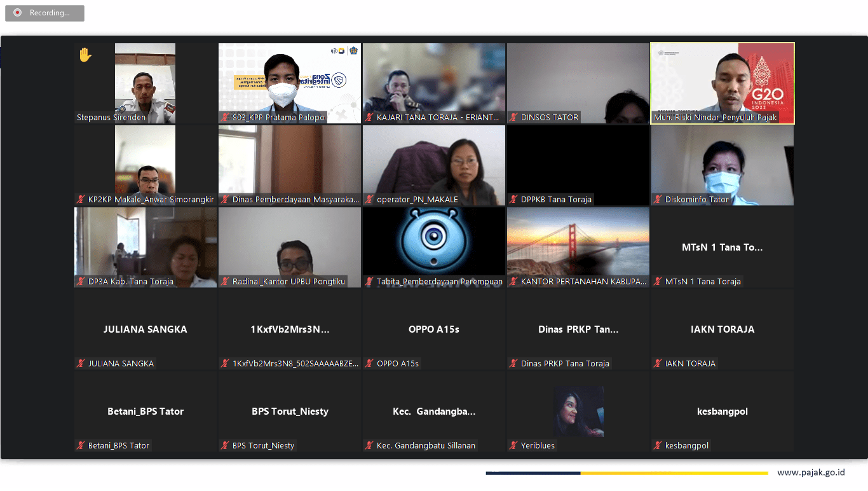Select the Golden Gate bridge video tile
Image resolution: width=868 pixels, height=491 pixels.
pyautogui.click(x=578, y=242)
